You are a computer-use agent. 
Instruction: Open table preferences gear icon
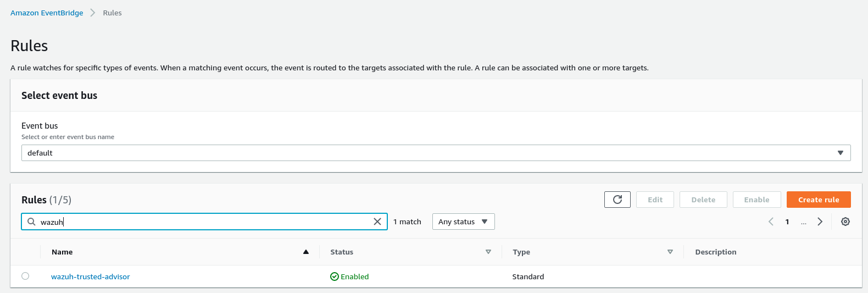coord(845,222)
